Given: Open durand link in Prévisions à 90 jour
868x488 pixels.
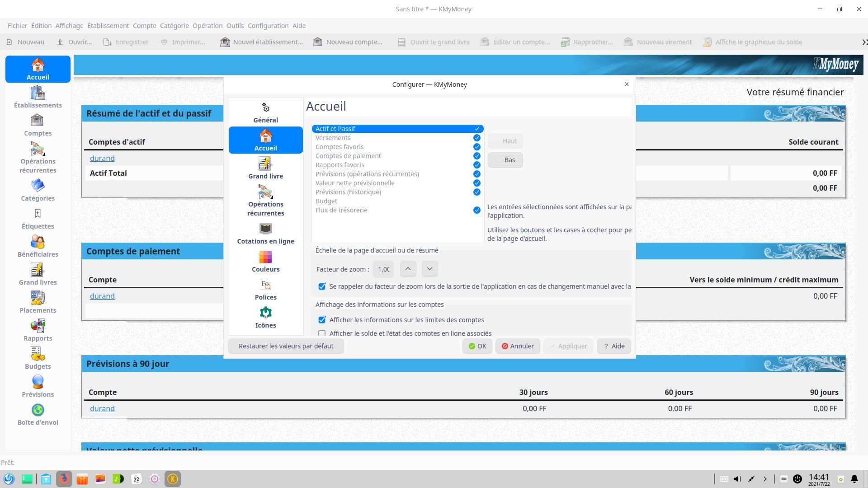Looking at the screenshot, I should (x=102, y=408).
